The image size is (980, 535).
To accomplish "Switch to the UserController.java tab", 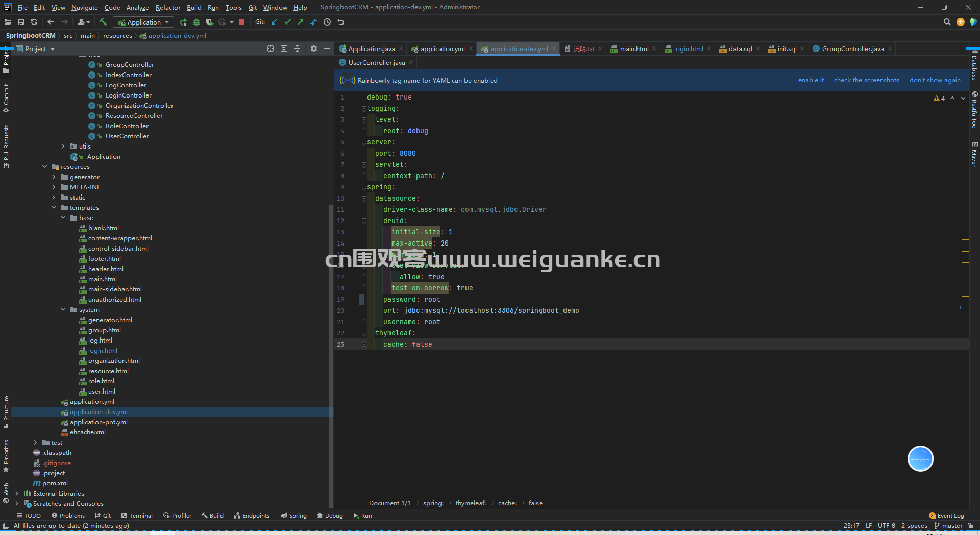I will coord(372,62).
